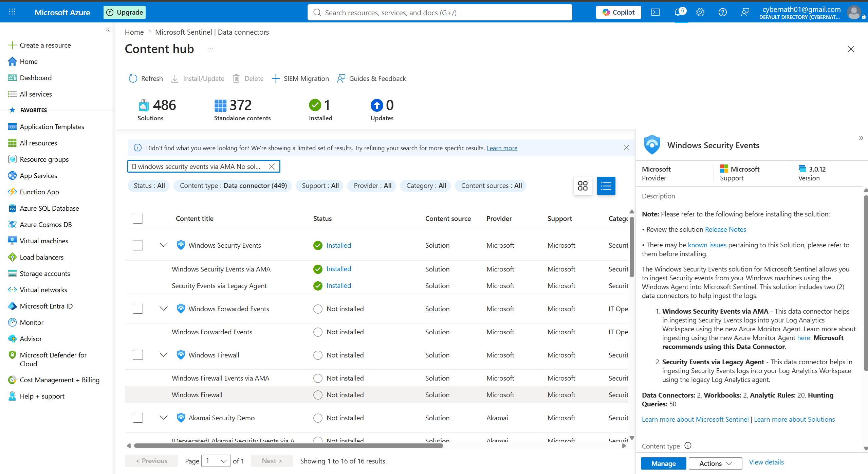Open the feedback icon in top bar
This screenshot has width=868, height=474.
(x=745, y=13)
